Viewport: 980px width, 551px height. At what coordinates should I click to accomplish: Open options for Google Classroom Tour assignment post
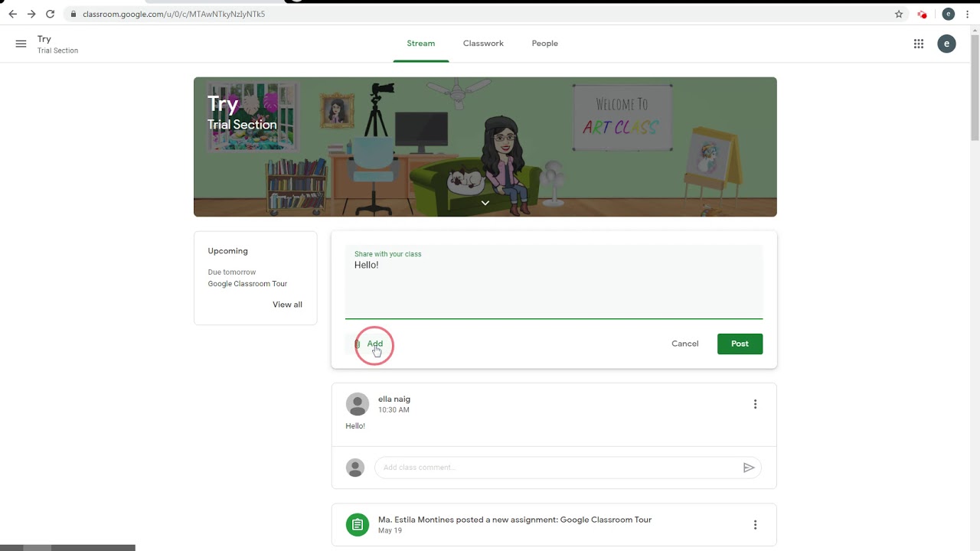click(755, 524)
